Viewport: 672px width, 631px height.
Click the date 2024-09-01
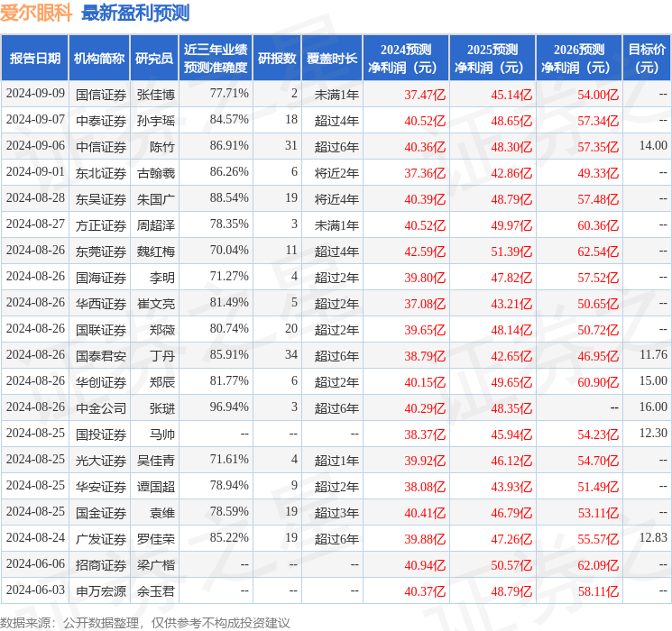pyautogui.click(x=35, y=171)
